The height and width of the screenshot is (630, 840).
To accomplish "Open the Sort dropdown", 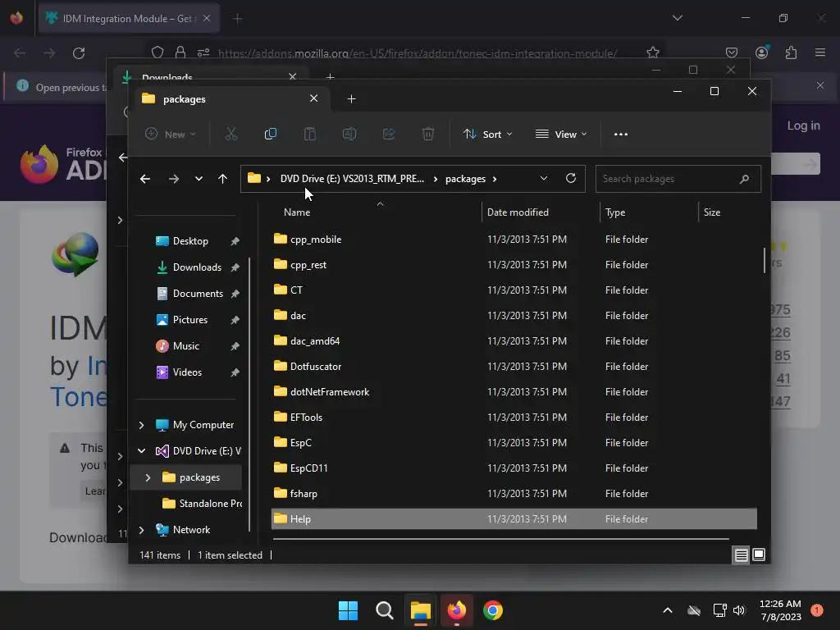I will pyautogui.click(x=487, y=134).
